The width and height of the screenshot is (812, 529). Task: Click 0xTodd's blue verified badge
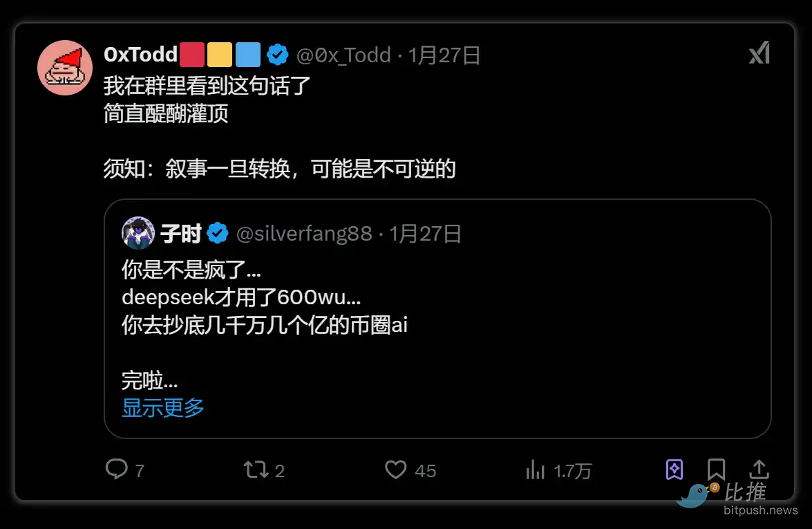tap(278, 55)
